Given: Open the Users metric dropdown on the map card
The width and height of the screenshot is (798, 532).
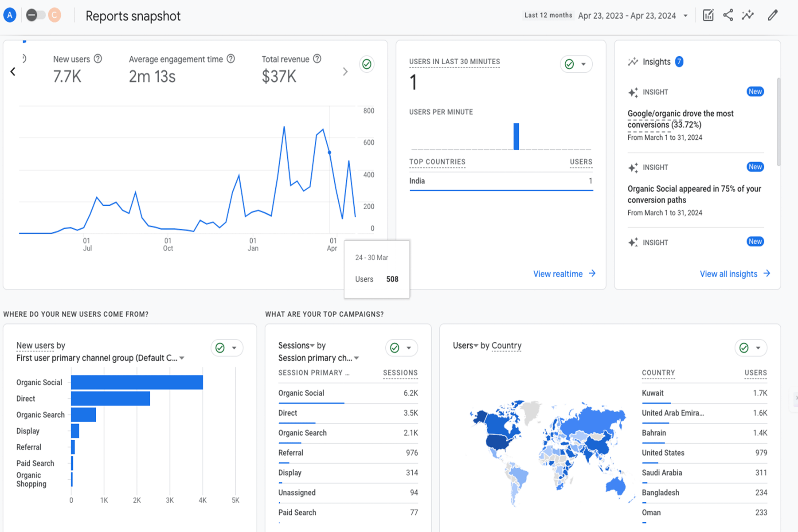Looking at the screenshot, I should coord(465,345).
